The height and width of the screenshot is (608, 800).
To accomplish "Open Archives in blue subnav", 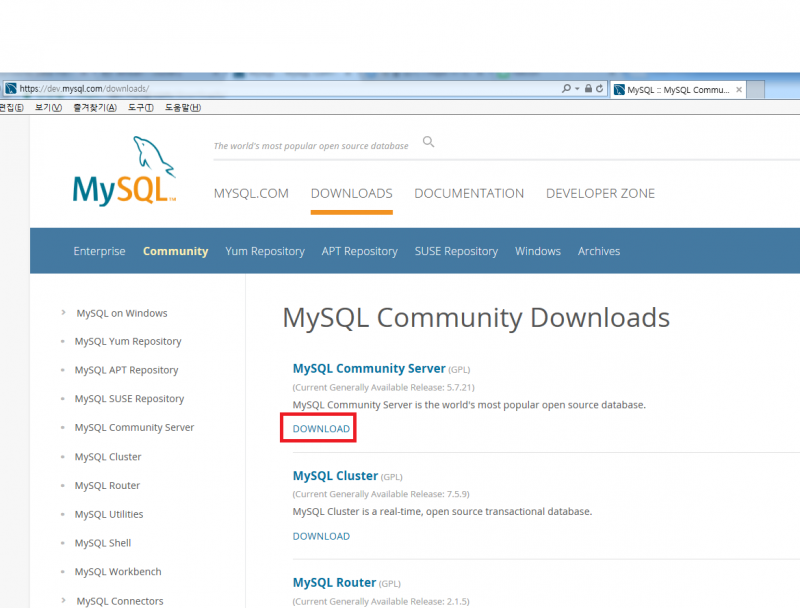I will pos(599,251).
